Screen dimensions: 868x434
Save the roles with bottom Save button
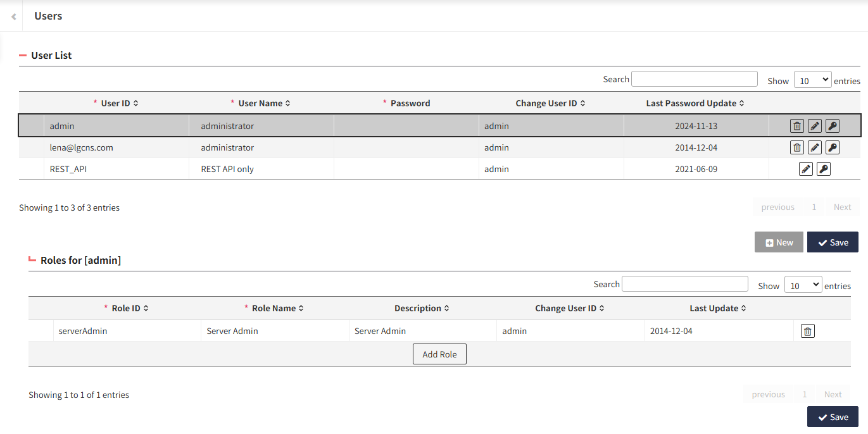(x=833, y=417)
